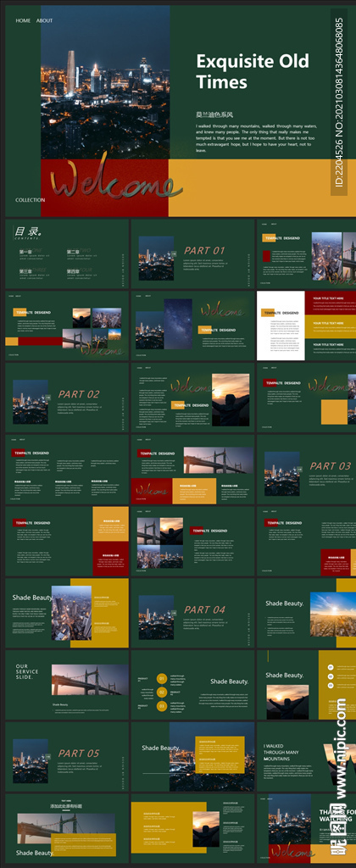Open the THANKS FOR WATCHING slide

[x=306, y=828]
